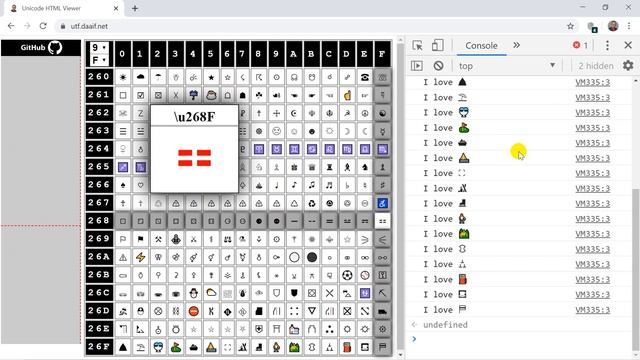This screenshot has height=360, width=640.
Task: Close the DevTools panel
Action: click(x=628, y=45)
